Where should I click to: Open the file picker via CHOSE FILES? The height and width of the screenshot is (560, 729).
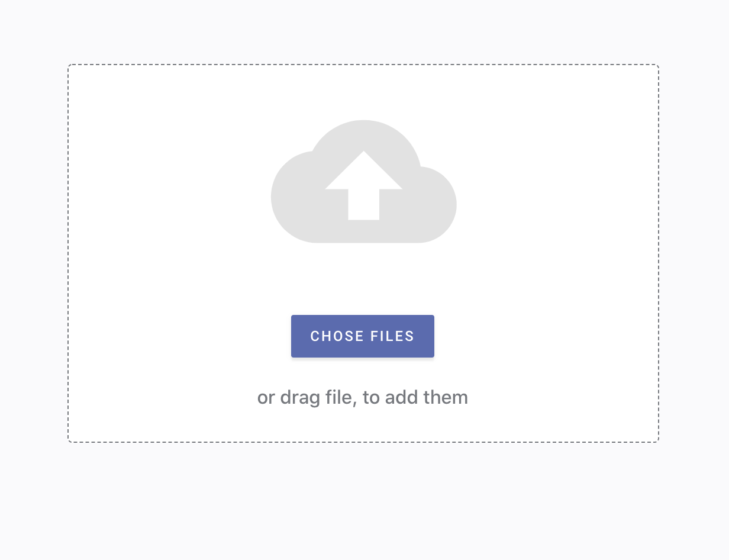363,336
